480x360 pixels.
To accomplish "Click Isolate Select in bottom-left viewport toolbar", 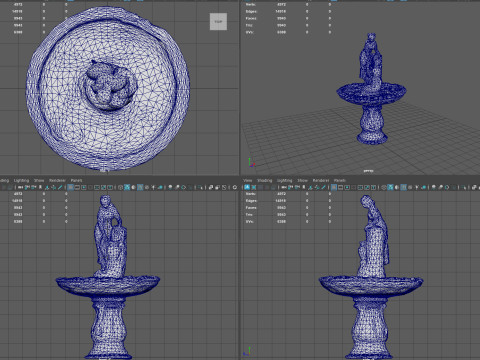I will click(199, 187).
